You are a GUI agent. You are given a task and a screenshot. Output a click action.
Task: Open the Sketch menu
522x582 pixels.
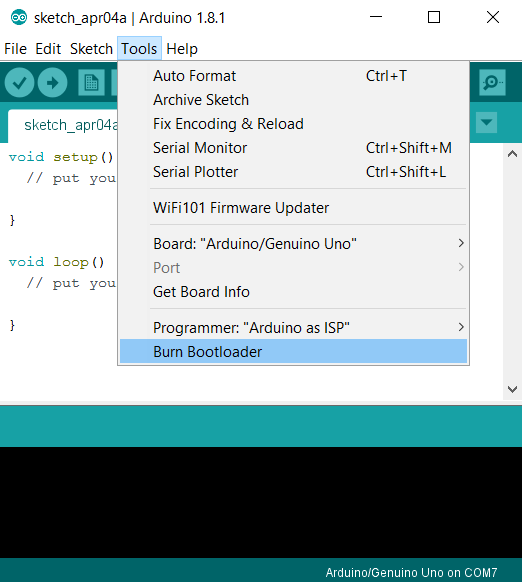click(91, 49)
